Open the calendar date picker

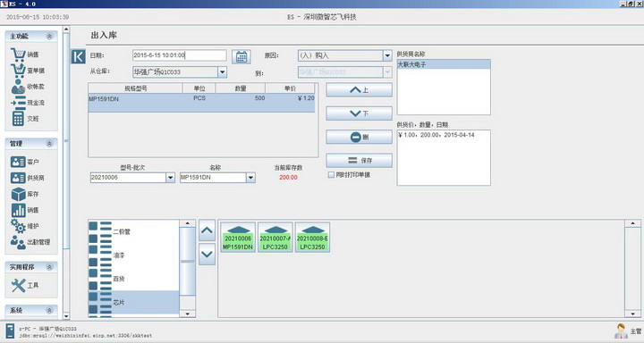pyautogui.click(x=241, y=56)
